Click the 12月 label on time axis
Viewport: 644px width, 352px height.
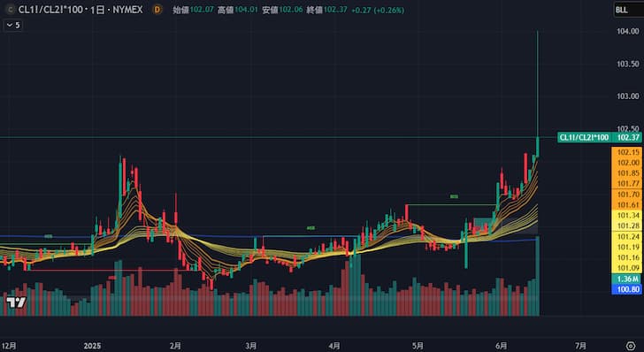click(x=8, y=346)
